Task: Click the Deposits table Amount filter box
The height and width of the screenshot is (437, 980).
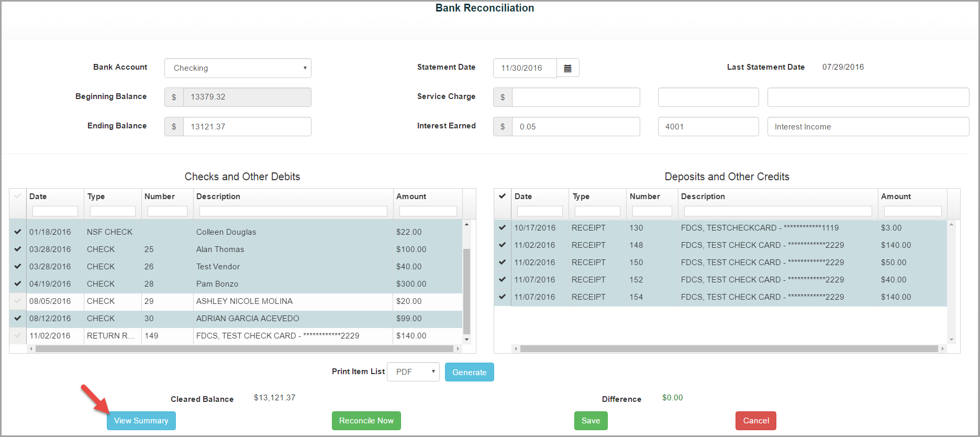Action: pyautogui.click(x=912, y=211)
